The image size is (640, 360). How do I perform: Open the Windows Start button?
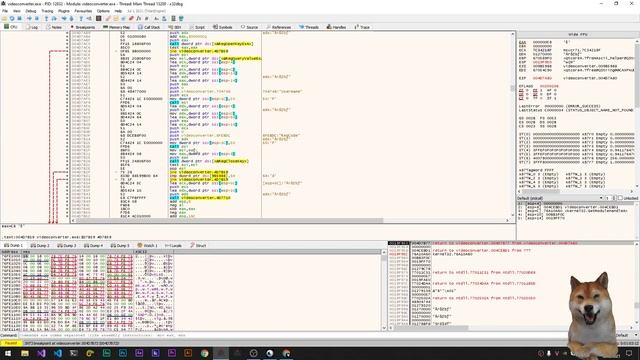coord(8,353)
